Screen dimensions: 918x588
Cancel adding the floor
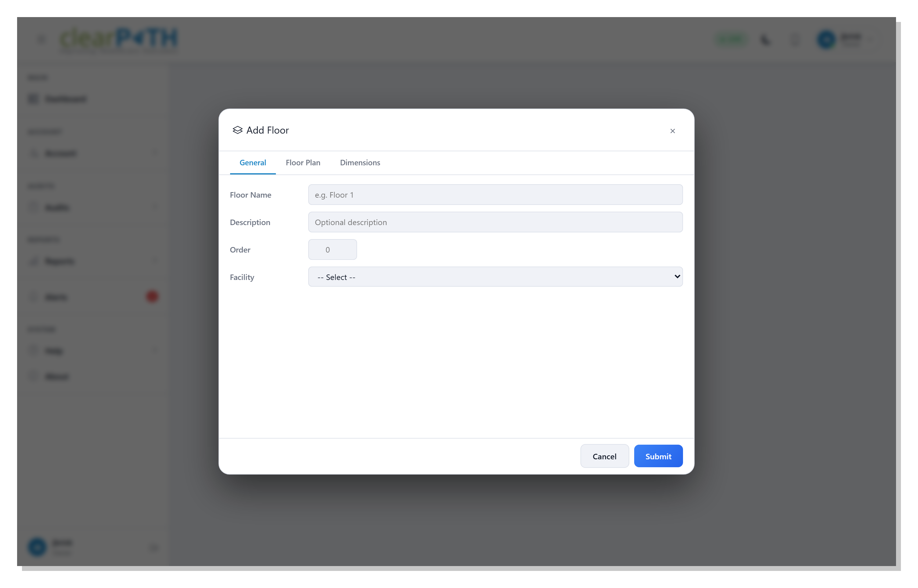tap(604, 456)
